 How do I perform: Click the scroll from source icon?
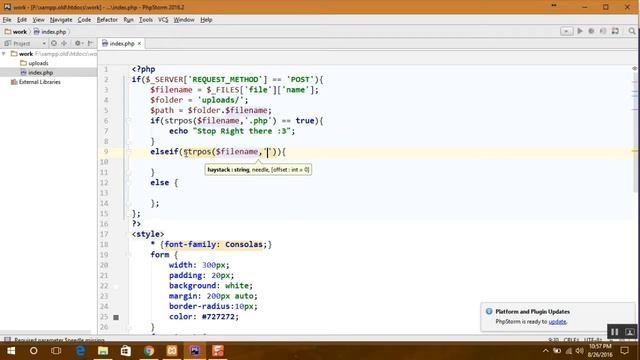pyautogui.click(x=54, y=43)
